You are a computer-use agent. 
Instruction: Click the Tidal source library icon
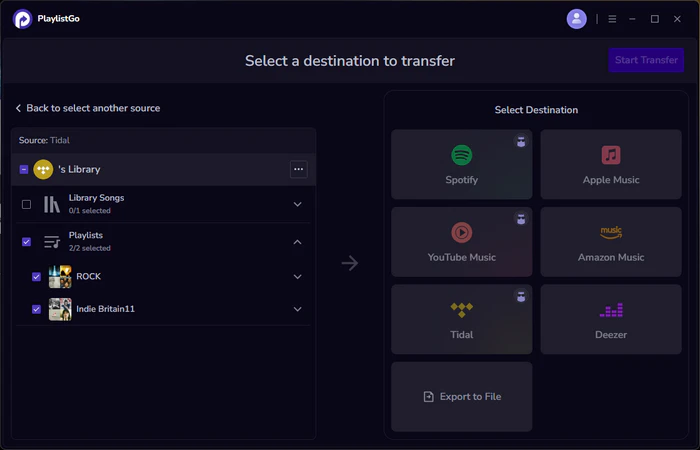pyautogui.click(x=43, y=169)
